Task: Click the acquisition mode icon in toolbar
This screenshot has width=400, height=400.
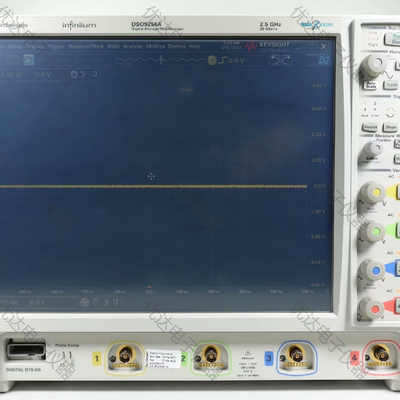Action: (29, 60)
